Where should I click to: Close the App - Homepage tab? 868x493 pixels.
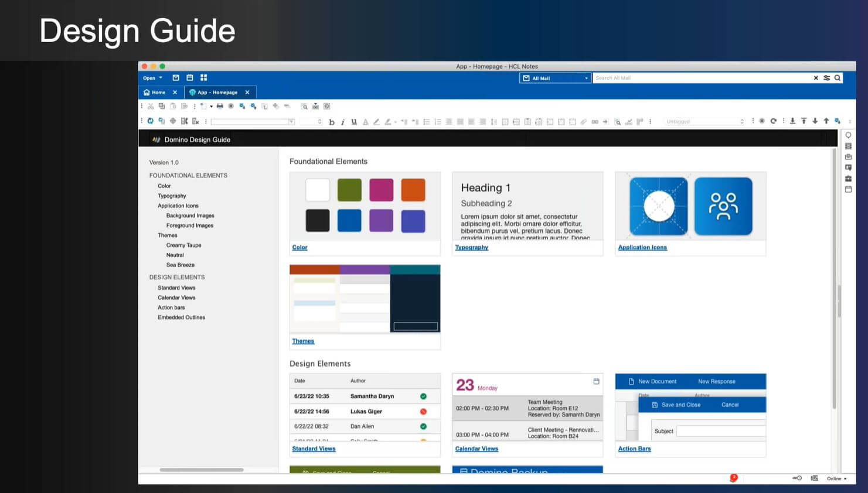[247, 93]
